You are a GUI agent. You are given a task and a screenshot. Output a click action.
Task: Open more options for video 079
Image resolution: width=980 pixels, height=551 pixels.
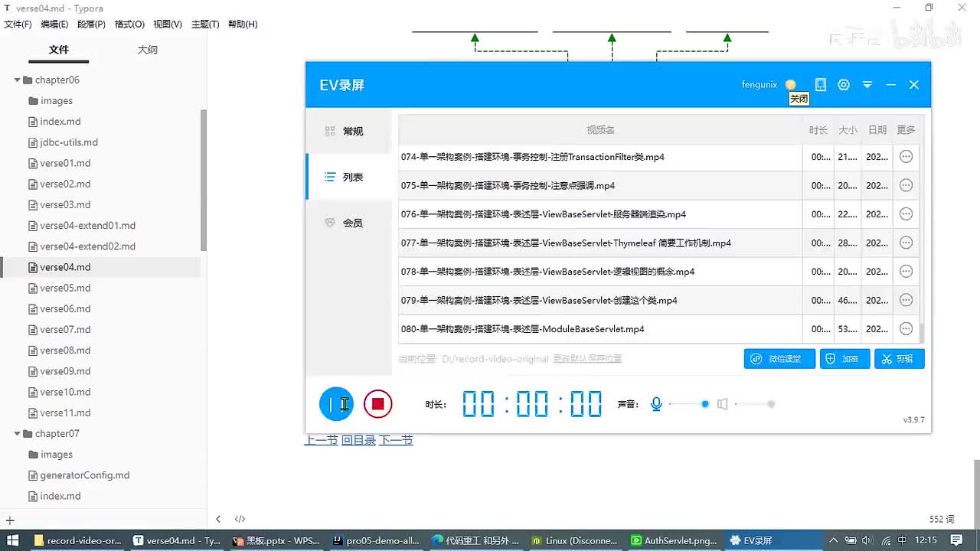click(x=906, y=300)
